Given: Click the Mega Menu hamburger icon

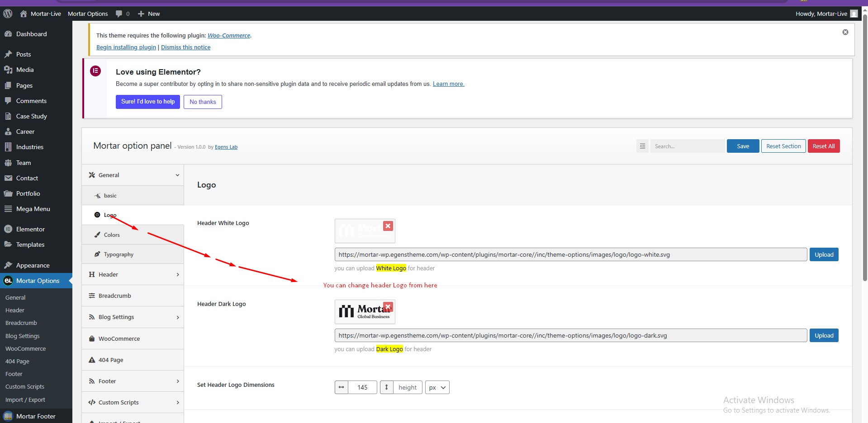Looking at the screenshot, I should click(x=8, y=209).
